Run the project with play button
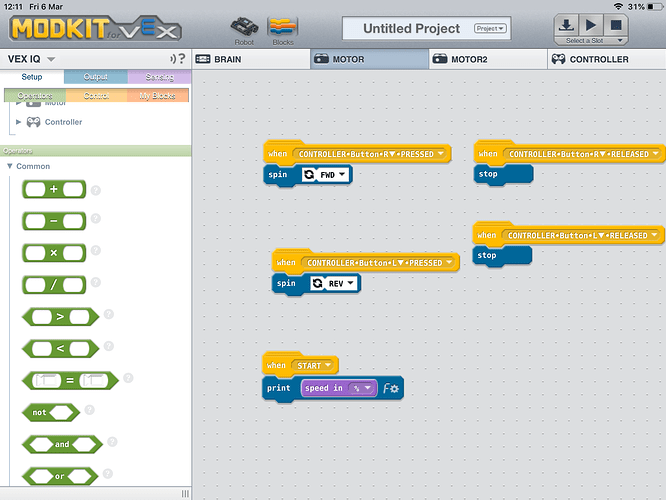The height and width of the screenshot is (500, 666). [591, 25]
